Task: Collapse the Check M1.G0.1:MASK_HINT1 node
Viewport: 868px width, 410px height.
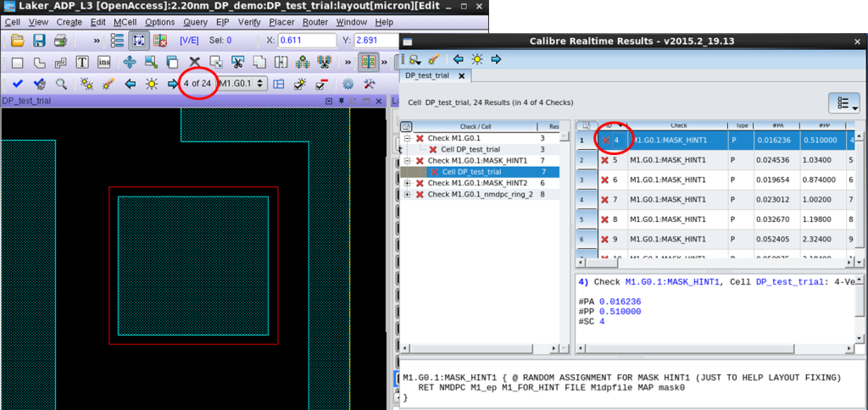Action: 408,160
